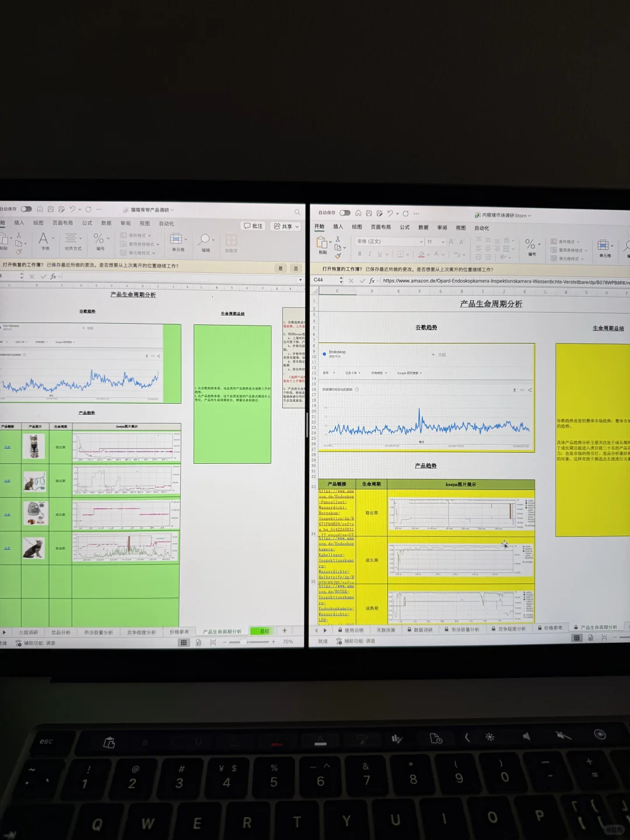Select 市场容量分析 sheet tab in left window

[x=98, y=632]
